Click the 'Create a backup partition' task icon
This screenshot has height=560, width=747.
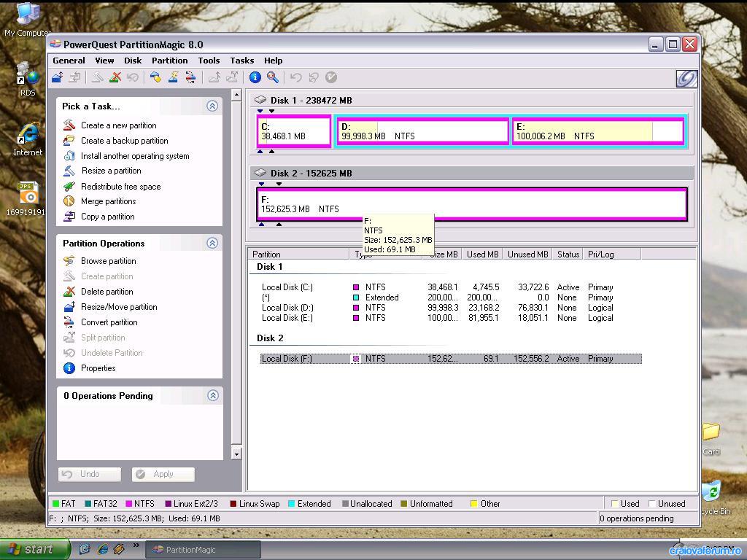(x=69, y=141)
